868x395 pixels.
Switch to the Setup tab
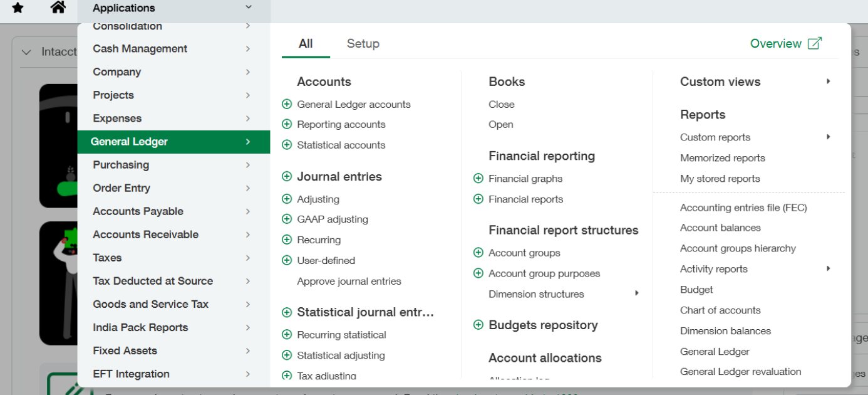[x=363, y=44]
